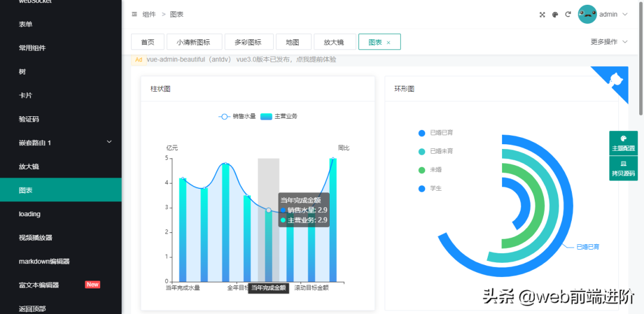
Task: Click the fullscreen icon in the header
Action: coord(542,14)
